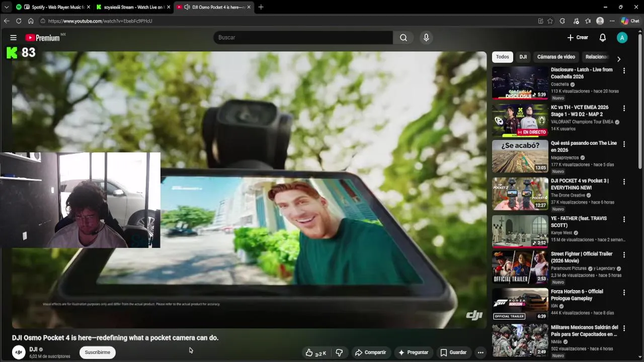Screen dimensions: 644x362
Task: Click the Compartir share button
Action: tap(370, 352)
